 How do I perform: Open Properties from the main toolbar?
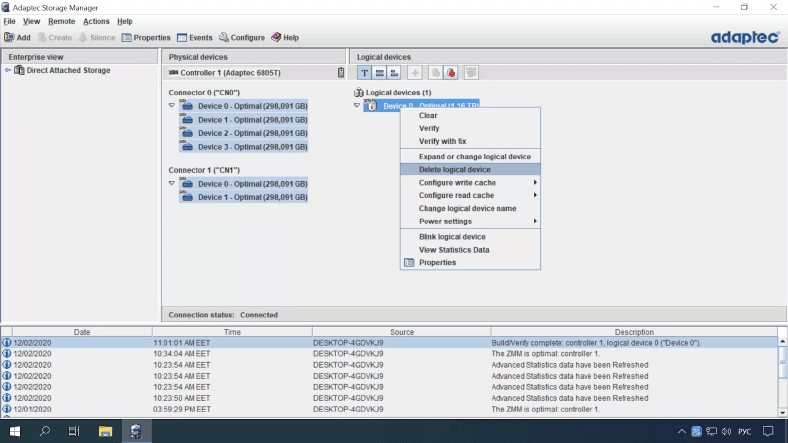pos(146,37)
